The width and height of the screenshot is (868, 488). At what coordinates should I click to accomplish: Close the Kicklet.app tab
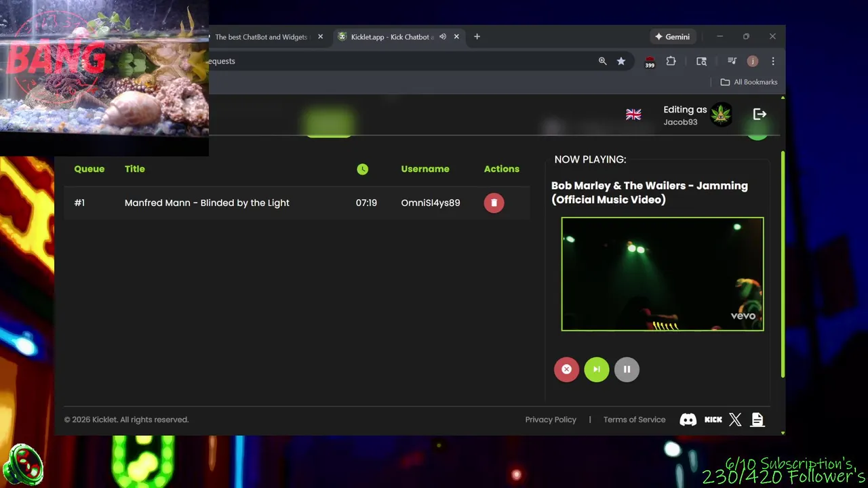pyautogui.click(x=456, y=37)
